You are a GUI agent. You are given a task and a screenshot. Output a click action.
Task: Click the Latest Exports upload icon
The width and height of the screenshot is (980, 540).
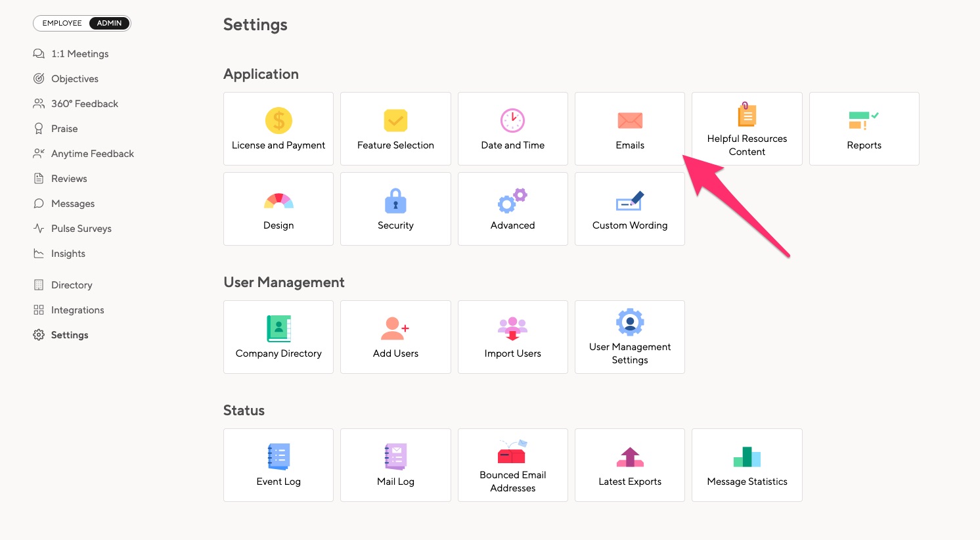(629, 457)
